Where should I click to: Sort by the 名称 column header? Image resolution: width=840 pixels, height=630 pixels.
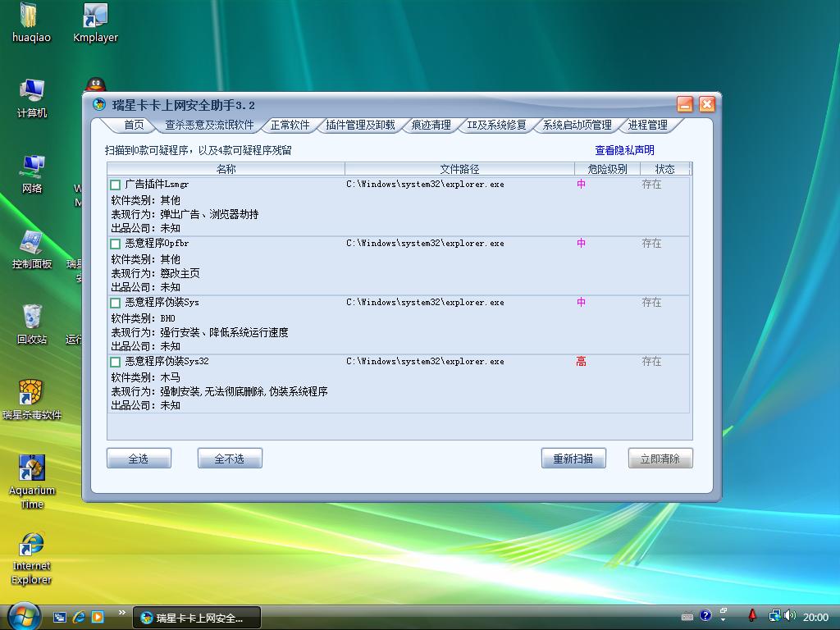click(226, 169)
